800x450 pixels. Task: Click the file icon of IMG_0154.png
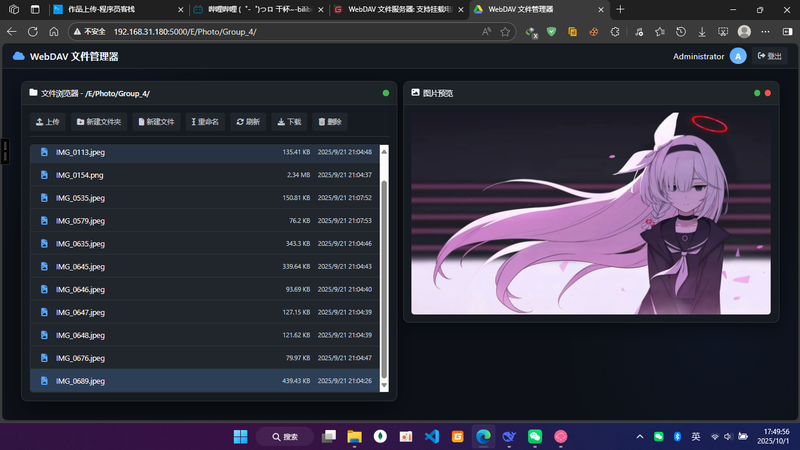(44, 175)
